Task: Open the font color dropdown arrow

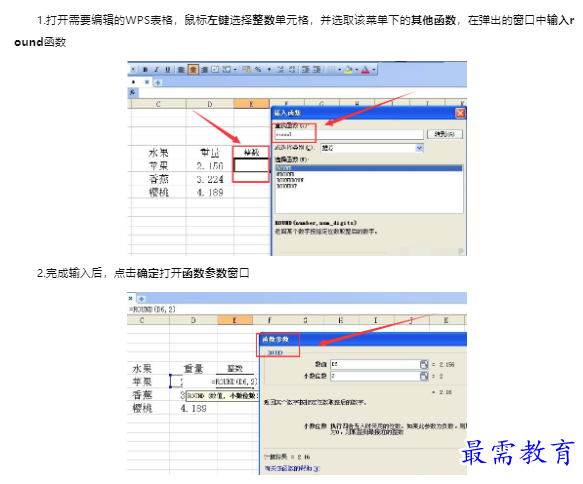Action: (374, 70)
